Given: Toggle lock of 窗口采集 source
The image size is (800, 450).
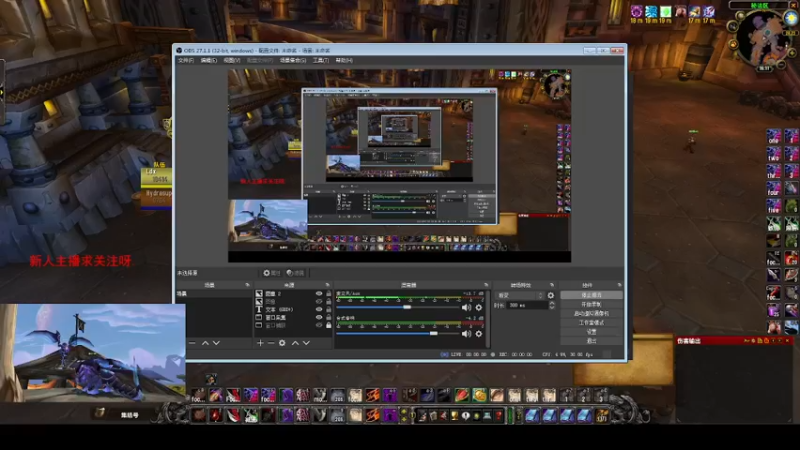Looking at the screenshot, I should pos(329,317).
